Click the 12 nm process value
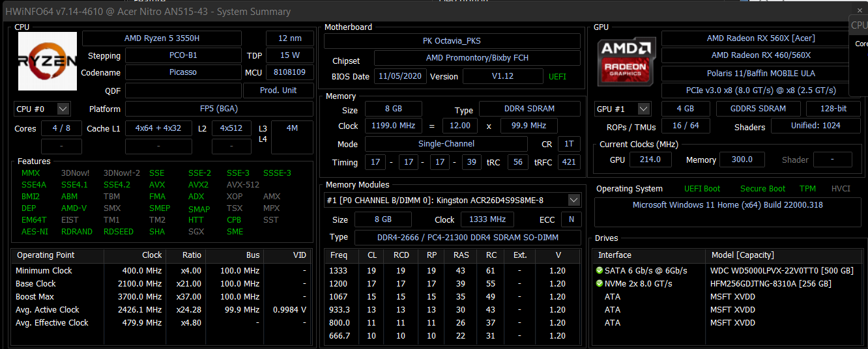The height and width of the screenshot is (349, 868). pyautogui.click(x=290, y=38)
